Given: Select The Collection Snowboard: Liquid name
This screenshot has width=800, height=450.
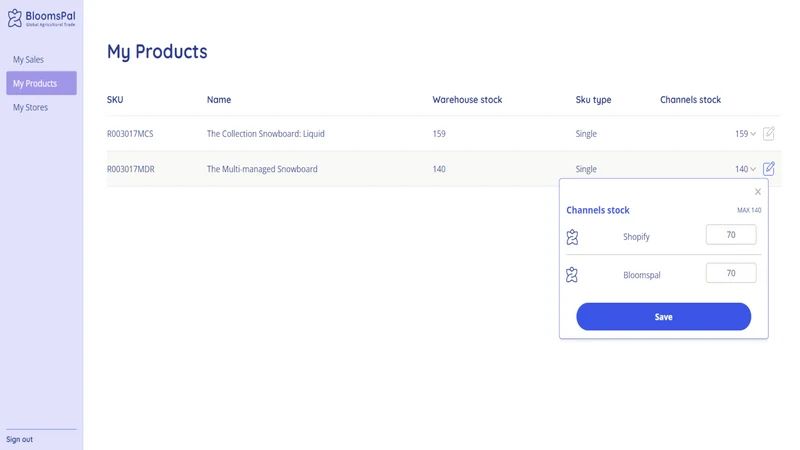Looking at the screenshot, I should point(265,134).
